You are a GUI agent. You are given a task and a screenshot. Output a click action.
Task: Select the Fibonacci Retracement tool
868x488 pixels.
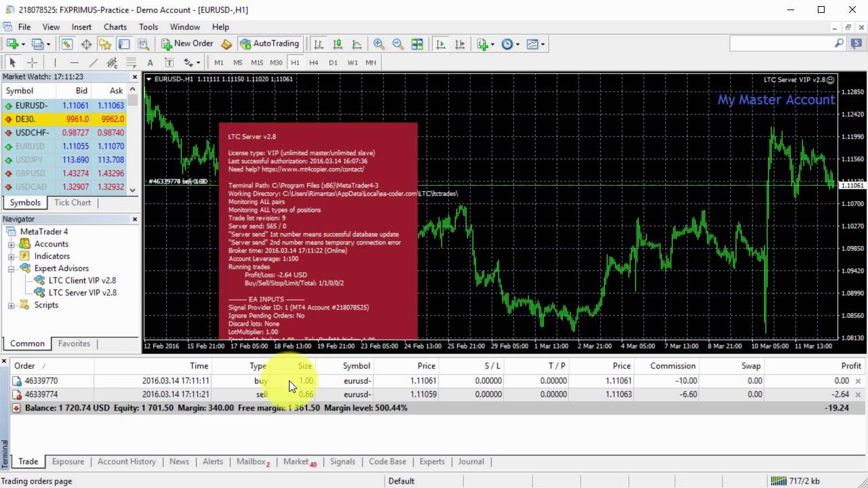[x=131, y=62]
